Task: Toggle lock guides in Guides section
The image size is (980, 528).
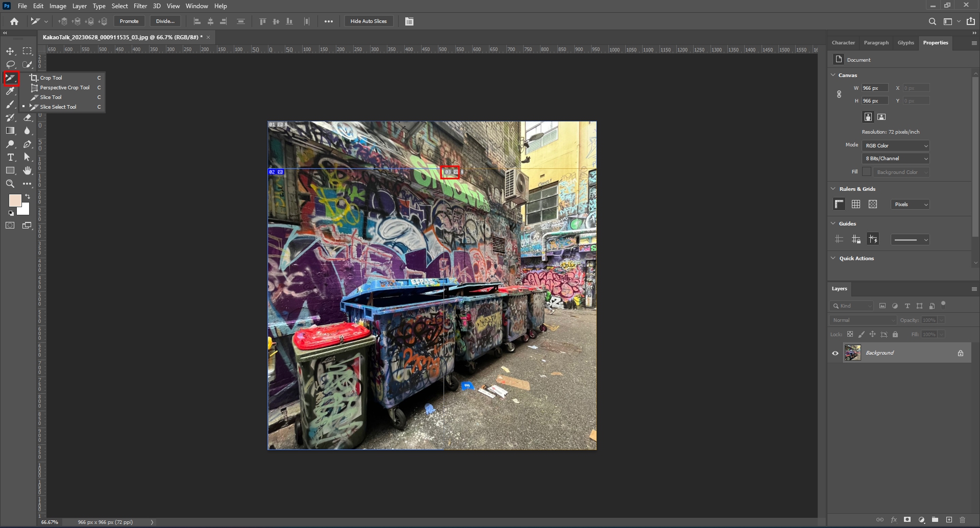Action: pos(856,239)
